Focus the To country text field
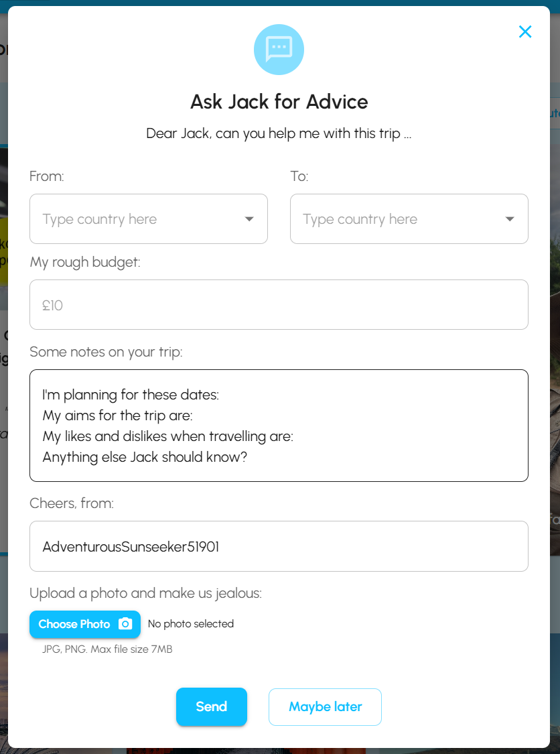Screen dimensions: 560x754 pyautogui.click(x=395, y=219)
